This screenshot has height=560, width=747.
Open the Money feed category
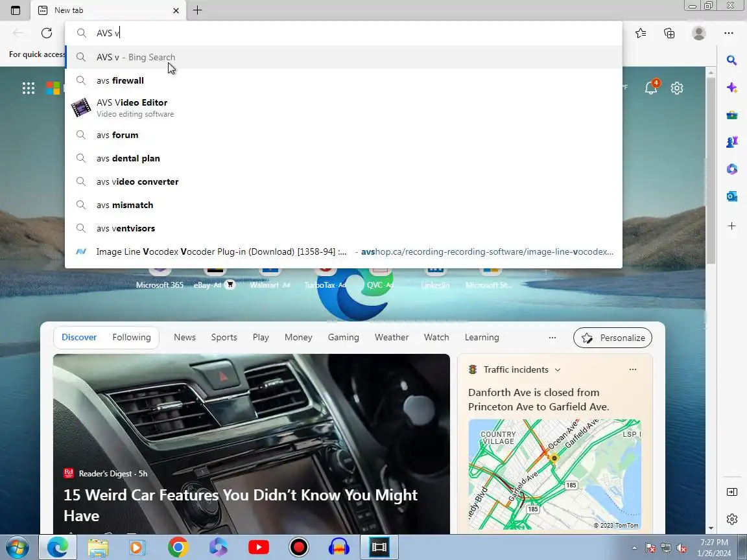tap(298, 337)
